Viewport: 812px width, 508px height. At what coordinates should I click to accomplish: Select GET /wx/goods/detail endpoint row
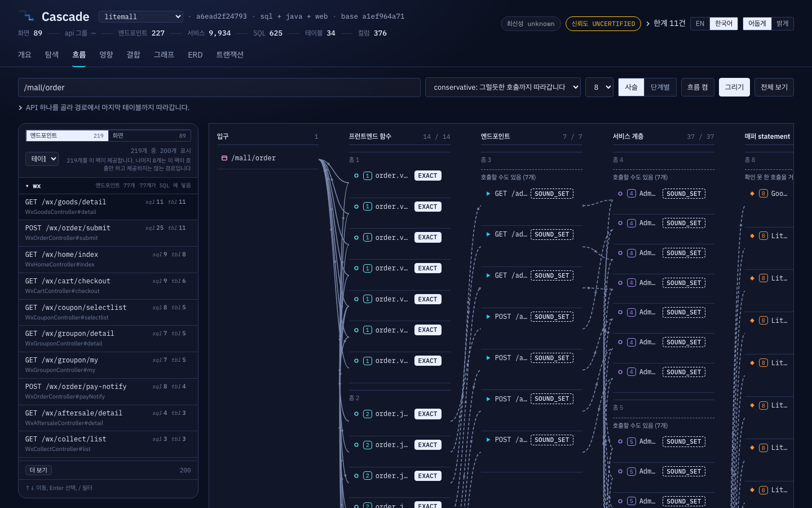point(108,207)
